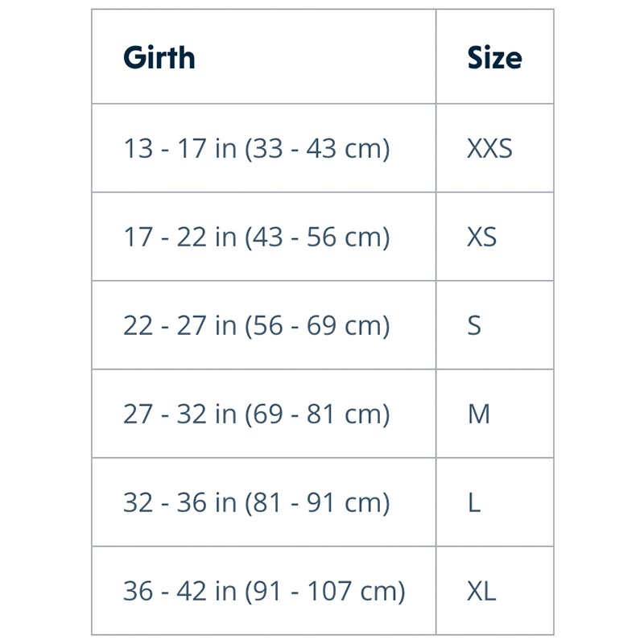
Task: Click the 81 - 91 cm measurement text
Action: click(x=317, y=502)
